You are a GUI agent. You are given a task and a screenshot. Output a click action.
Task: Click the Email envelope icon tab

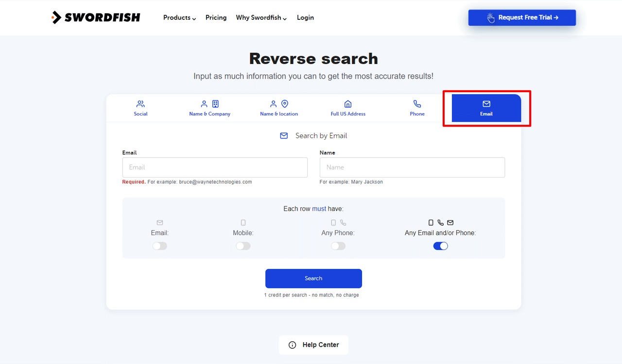click(x=486, y=104)
